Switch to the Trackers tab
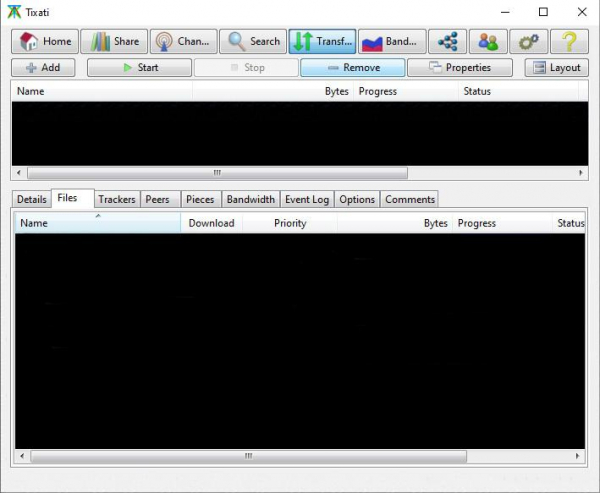 117,199
